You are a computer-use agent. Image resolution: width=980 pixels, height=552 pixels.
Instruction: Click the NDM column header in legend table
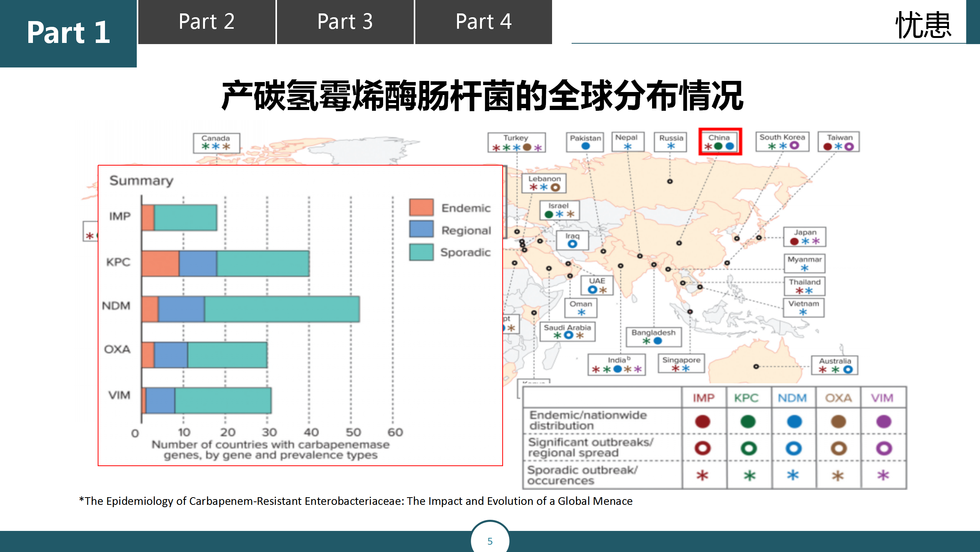(x=792, y=398)
